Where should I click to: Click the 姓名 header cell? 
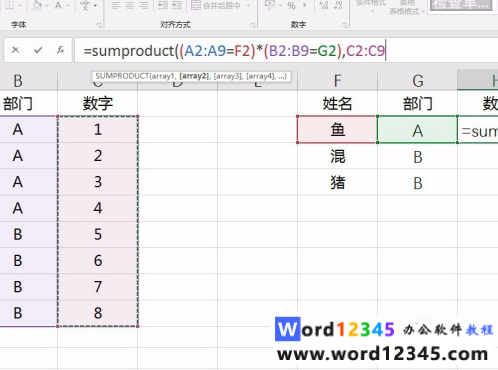tap(337, 103)
